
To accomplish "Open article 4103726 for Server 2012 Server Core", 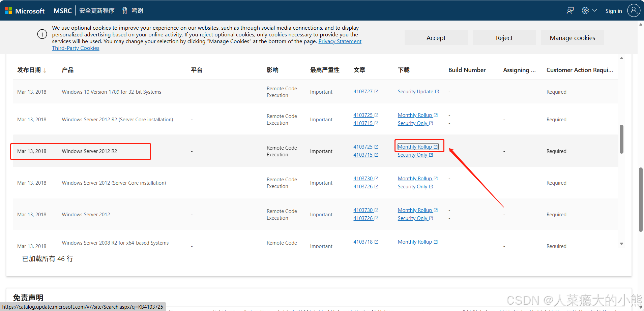I will pos(366,187).
